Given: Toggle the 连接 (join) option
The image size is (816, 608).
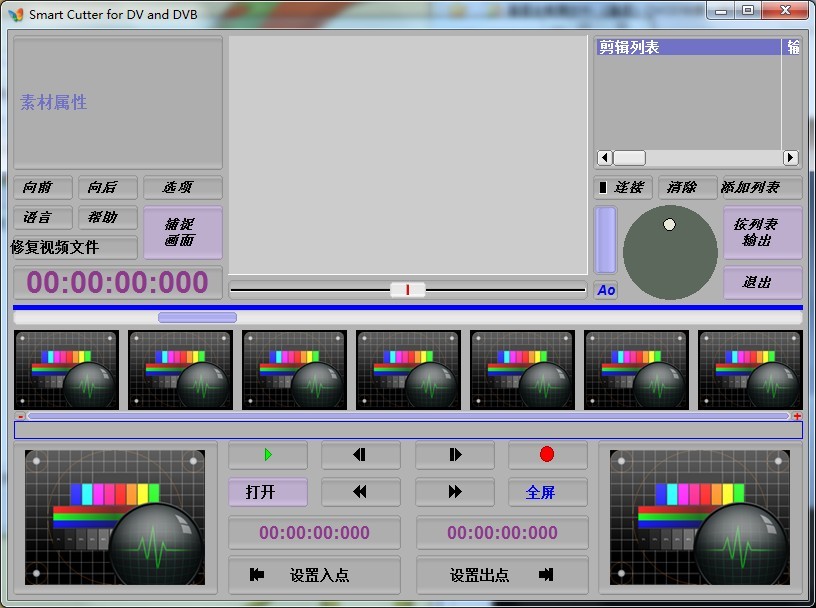Looking at the screenshot, I should 622,188.
